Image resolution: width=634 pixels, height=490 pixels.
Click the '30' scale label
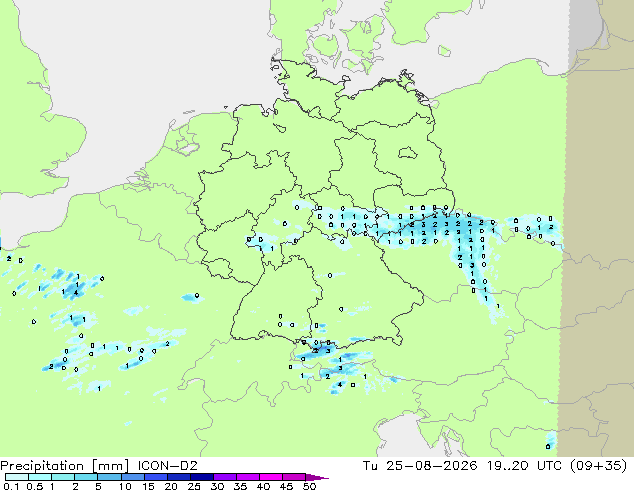(217, 486)
